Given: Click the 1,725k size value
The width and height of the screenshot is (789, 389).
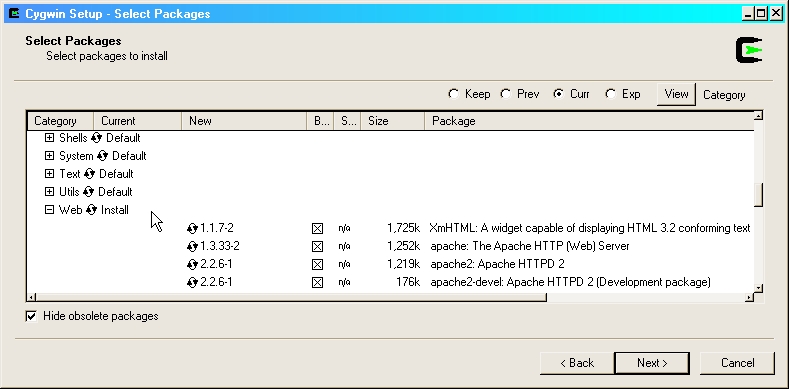Looking at the screenshot, I should (x=404, y=228).
